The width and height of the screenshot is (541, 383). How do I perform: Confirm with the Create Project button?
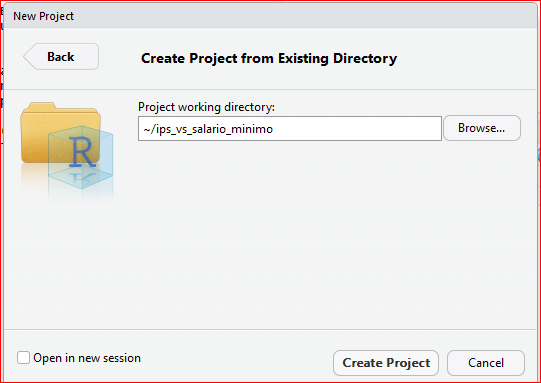click(x=386, y=363)
